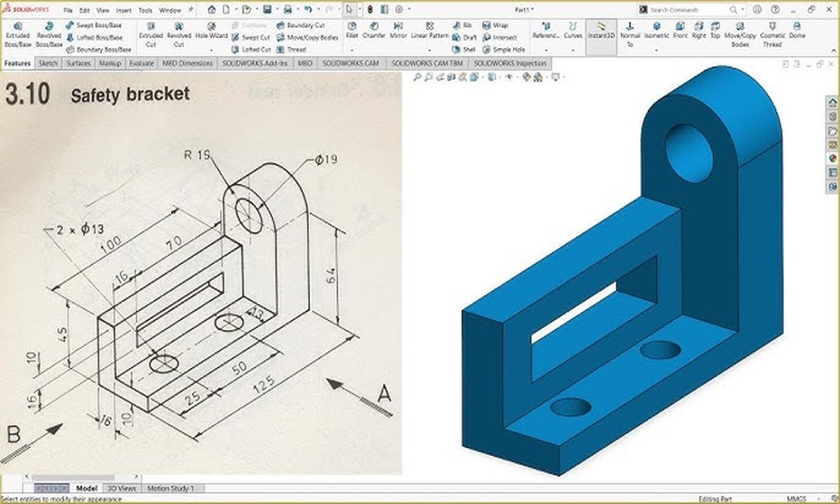Choose the Draft feature
840x504 pixels.
[464, 38]
